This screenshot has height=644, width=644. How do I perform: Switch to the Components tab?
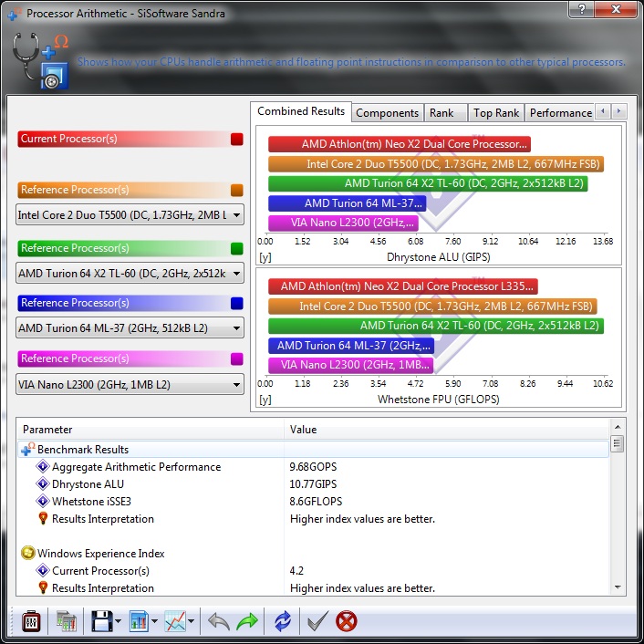(x=388, y=113)
